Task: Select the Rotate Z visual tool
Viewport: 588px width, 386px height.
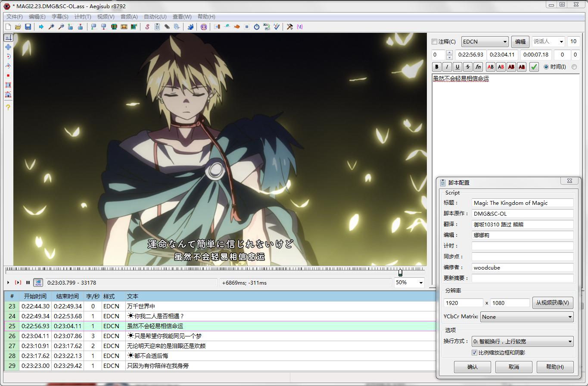Action: click(x=8, y=56)
